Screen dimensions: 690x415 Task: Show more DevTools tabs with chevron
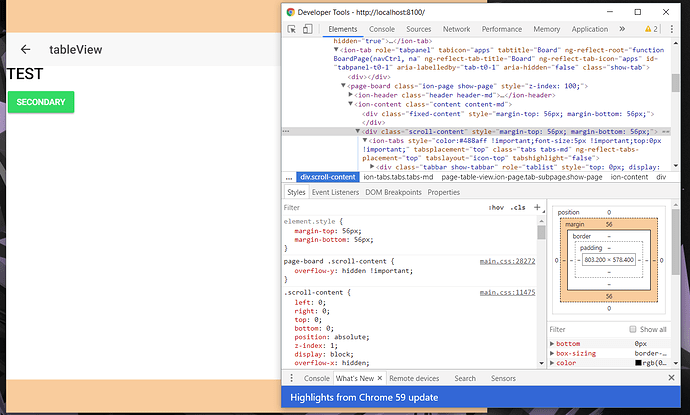[624, 30]
